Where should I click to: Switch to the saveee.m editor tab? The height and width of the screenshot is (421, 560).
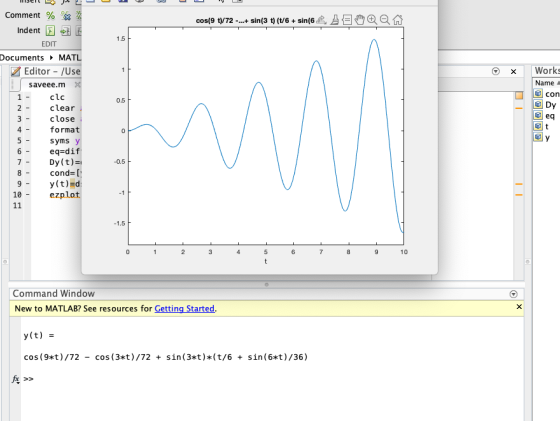47,85
